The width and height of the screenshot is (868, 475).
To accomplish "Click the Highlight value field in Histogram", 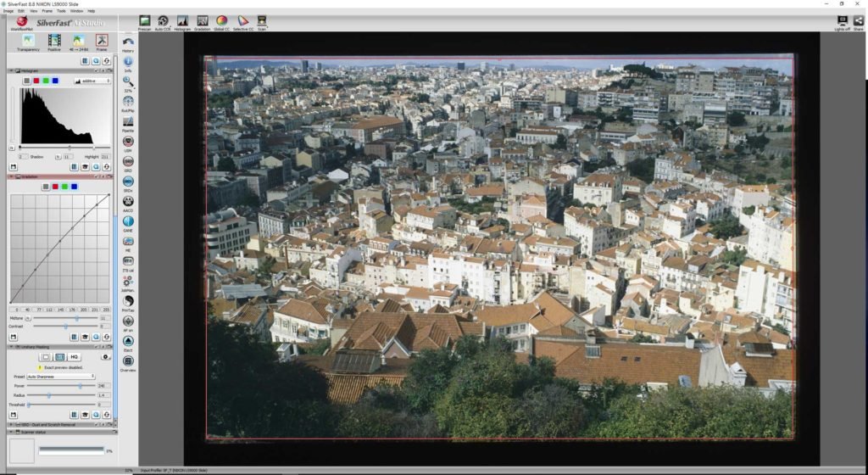I will pyautogui.click(x=104, y=157).
